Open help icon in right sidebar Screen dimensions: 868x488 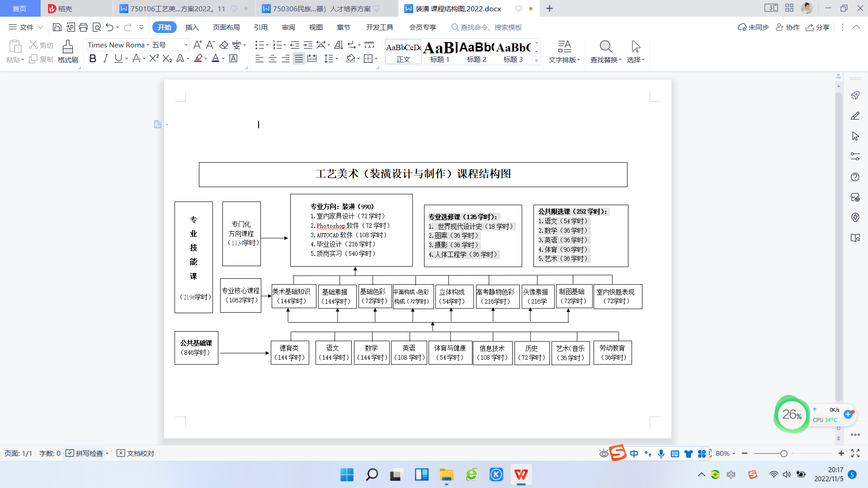click(855, 177)
